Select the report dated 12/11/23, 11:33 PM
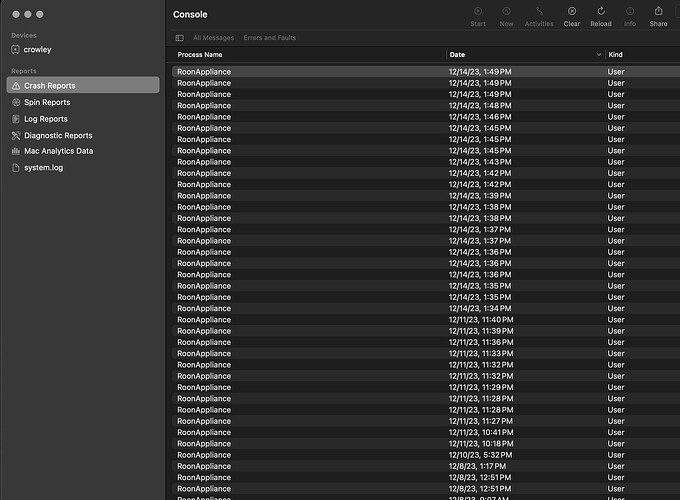 point(426,354)
